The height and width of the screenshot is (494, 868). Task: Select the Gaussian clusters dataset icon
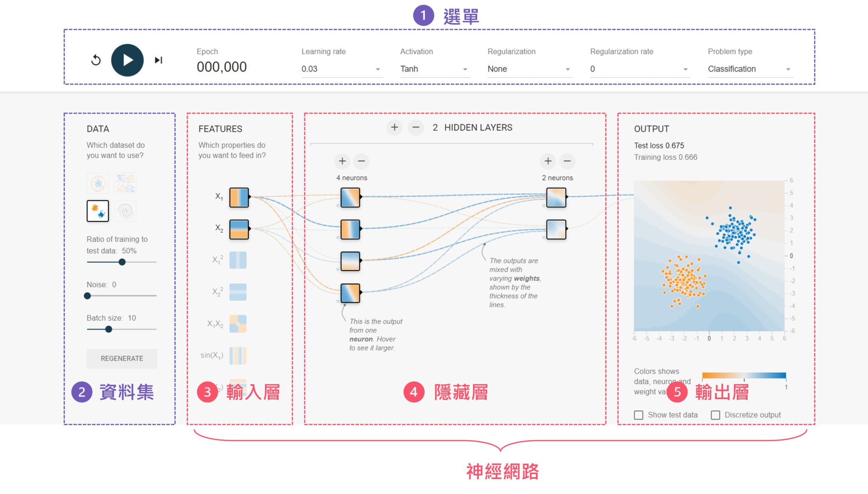point(98,211)
